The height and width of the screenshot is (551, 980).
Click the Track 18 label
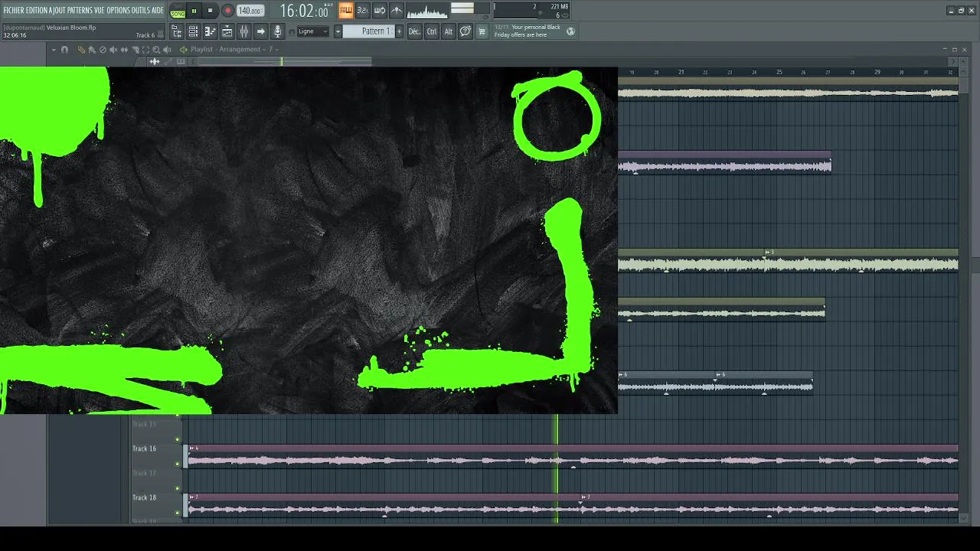[144, 497]
